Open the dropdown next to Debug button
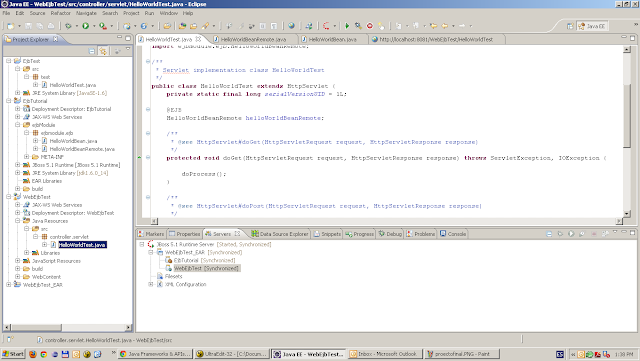The height and width of the screenshot is (361, 640). click(76, 26)
